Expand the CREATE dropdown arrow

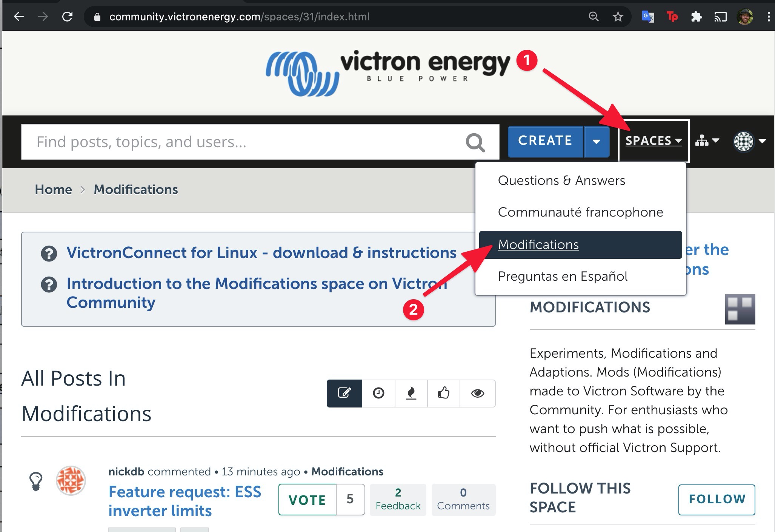tap(597, 141)
